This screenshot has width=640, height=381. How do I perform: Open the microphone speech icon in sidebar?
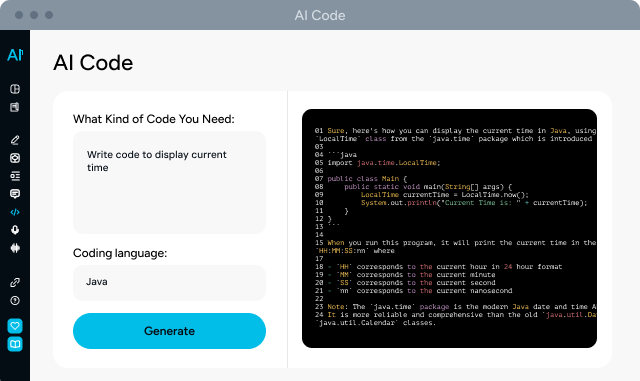[x=15, y=230]
